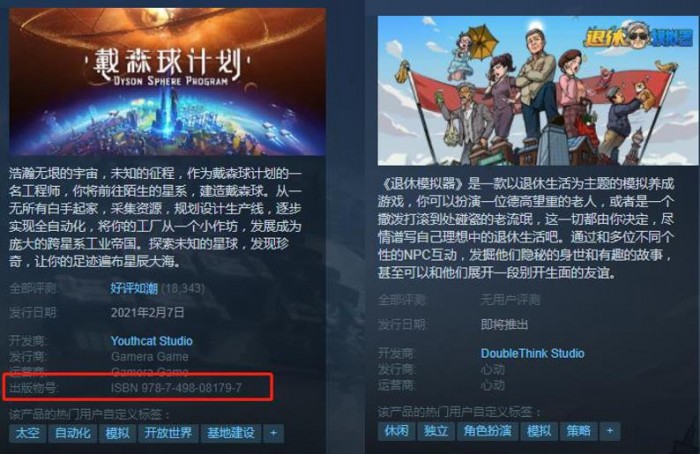The width and height of the screenshot is (700, 454).
Task: Select the right game's 模拟 tag
Action: click(539, 431)
